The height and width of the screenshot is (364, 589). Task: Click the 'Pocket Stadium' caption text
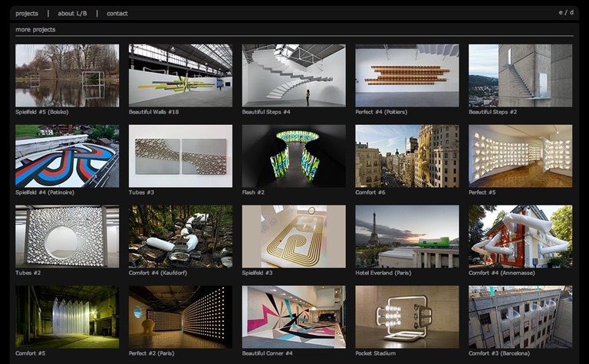(x=375, y=353)
